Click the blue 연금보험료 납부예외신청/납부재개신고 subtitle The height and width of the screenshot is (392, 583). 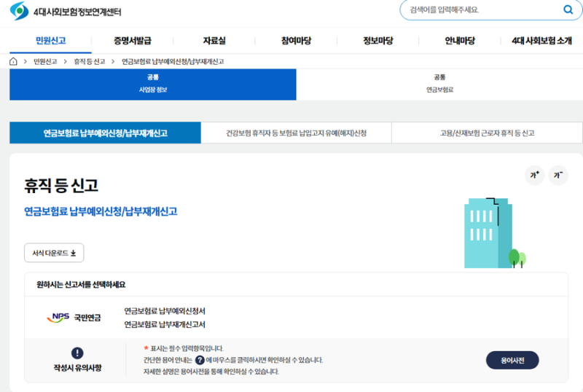(101, 211)
